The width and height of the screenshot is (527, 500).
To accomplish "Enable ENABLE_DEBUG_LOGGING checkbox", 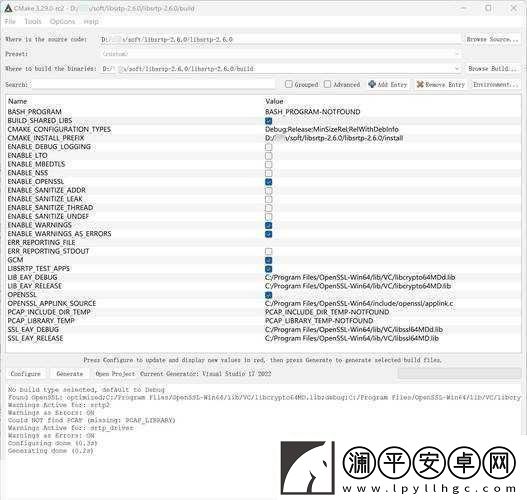I will (268, 147).
